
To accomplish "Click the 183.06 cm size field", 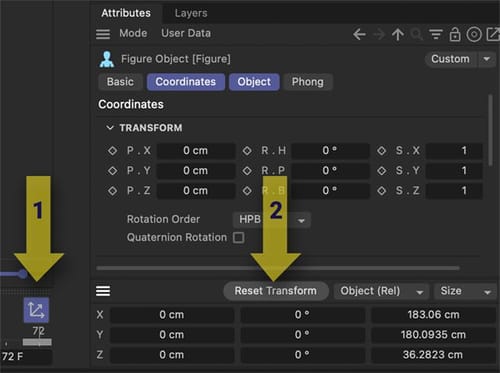I will [x=433, y=315].
